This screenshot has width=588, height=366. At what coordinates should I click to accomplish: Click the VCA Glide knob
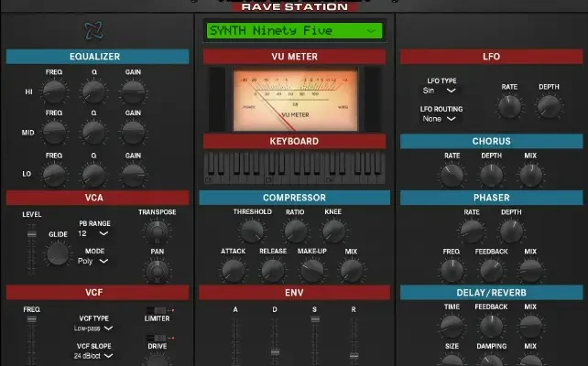[58, 252]
